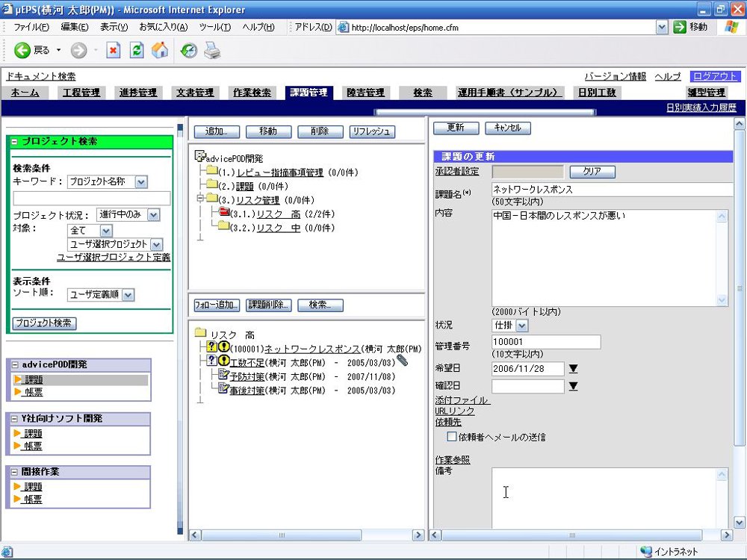Click the red リスク 高 folder icon
The image size is (747, 560).
point(224,212)
